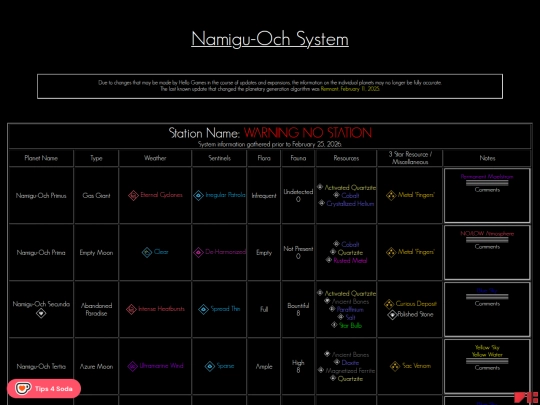Image resolution: width=540 pixels, height=405 pixels.
Task: Click the diamond icon under Namigu-Och Secunda
Action: [41, 313]
